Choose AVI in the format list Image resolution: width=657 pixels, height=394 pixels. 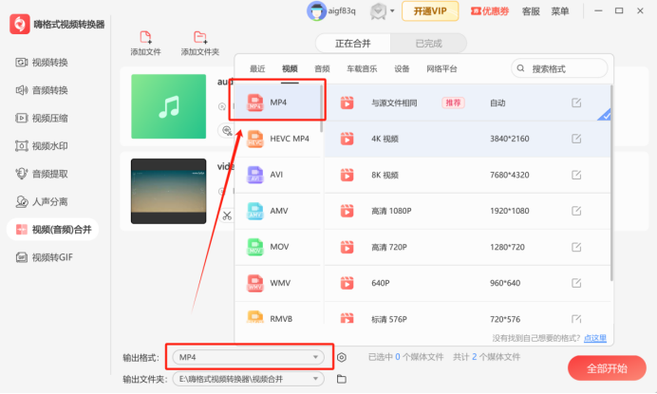(x=277, y=175)
